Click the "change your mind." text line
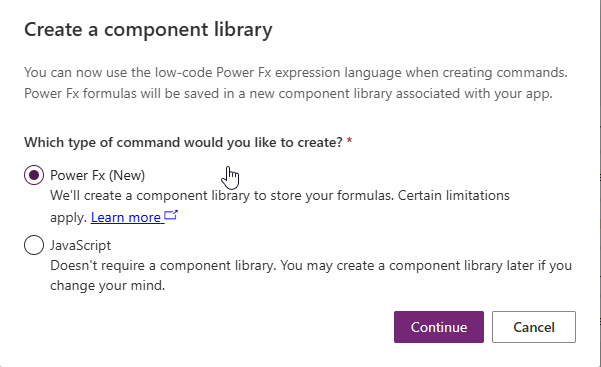 coord(107,286)
